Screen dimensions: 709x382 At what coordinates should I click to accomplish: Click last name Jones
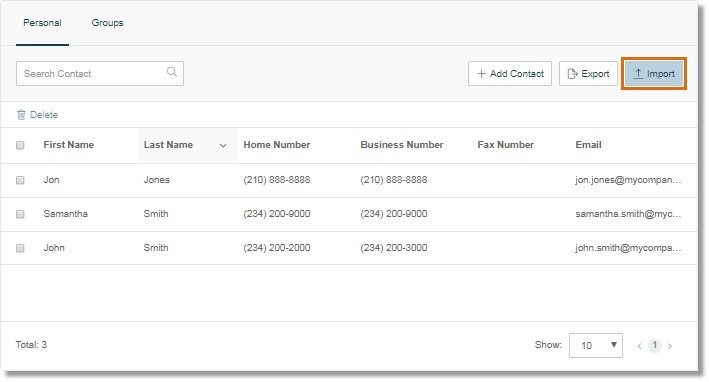tap(156, 179)
